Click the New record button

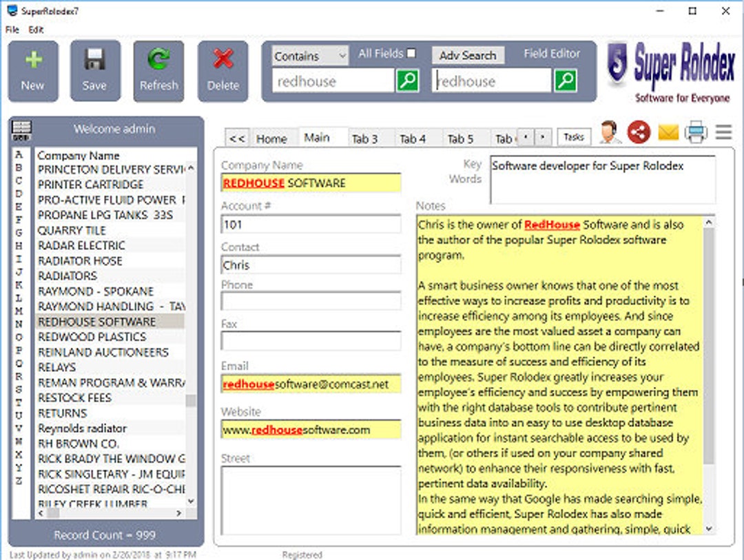pyautogui.click(x=33, y=71)
